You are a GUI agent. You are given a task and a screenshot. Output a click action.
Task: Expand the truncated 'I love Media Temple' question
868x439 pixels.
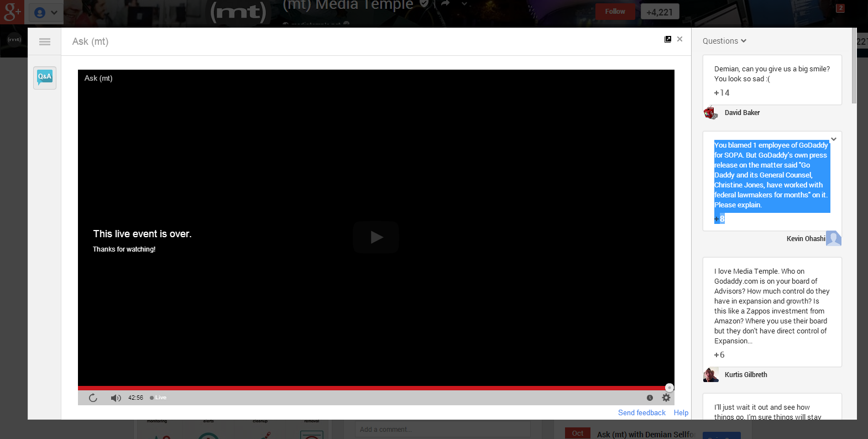click(x=772, y=306)
